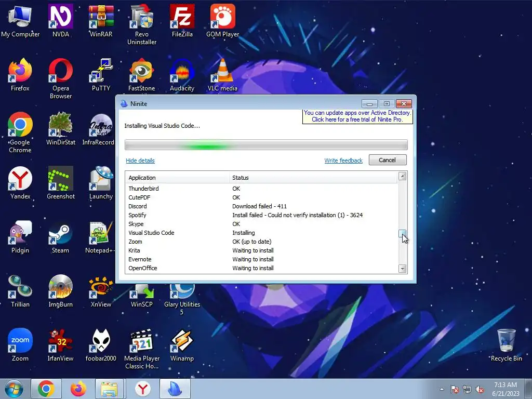
Task: Click the FileZilla desktop icon
Action: pos(182,20)
